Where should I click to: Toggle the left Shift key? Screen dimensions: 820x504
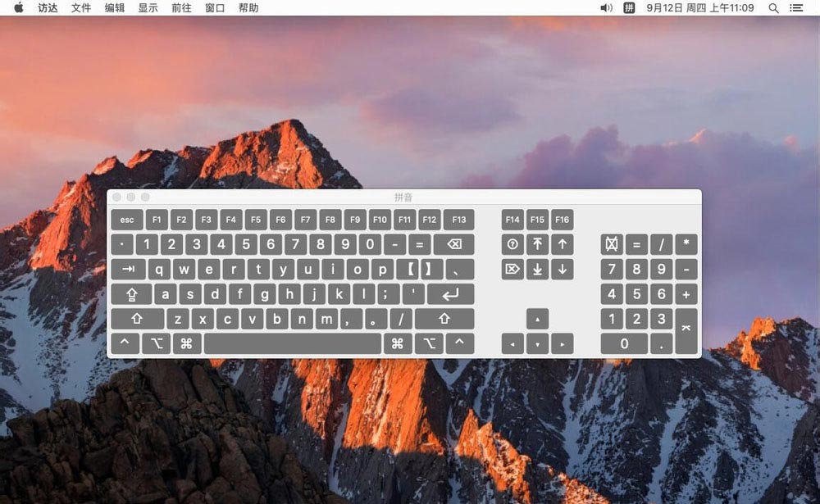[x=137, y=319]
